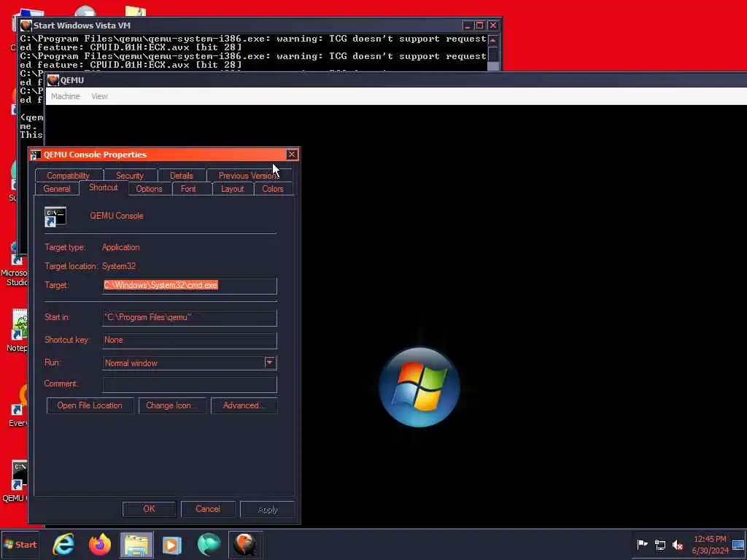The width and height of the screenshot is (747, 560).
Task: Click the Action Center flag tray icon
Action: coord(642,544)
